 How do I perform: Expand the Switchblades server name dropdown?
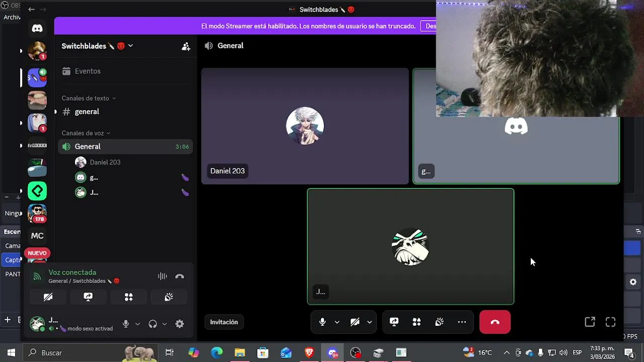click(97, 46)
